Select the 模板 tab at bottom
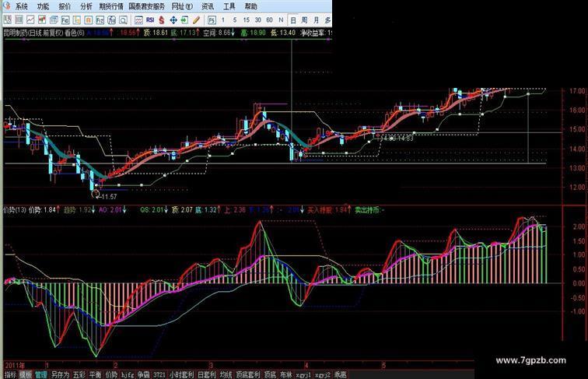Viewport: 588px width, 379px height. pyautogui.click(x=26, y=374)
